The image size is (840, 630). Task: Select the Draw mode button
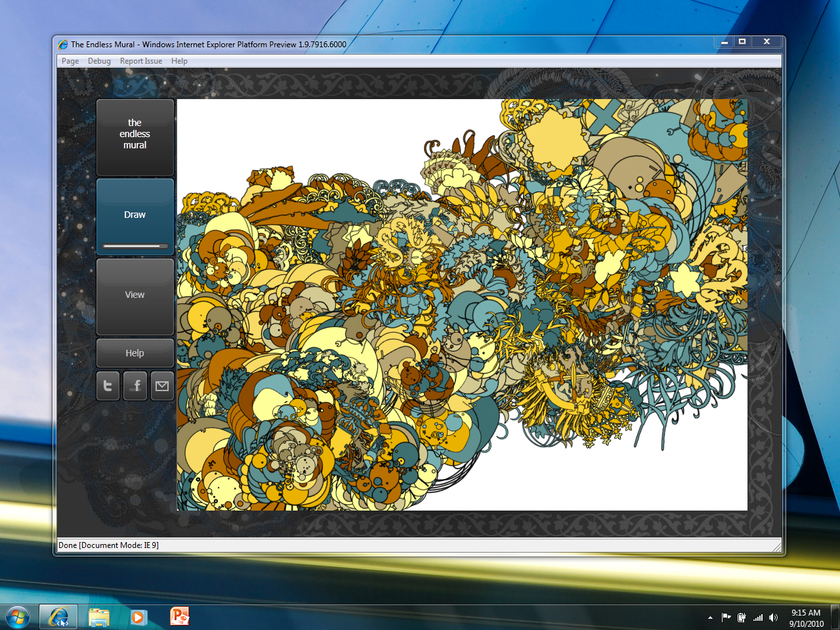[135, 215]
